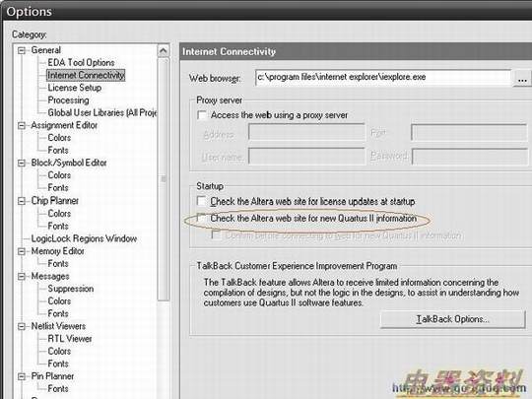532x399 pixels.
Task: Select Fonts under Netlist Viewers
Action: (x=58, y=365)
